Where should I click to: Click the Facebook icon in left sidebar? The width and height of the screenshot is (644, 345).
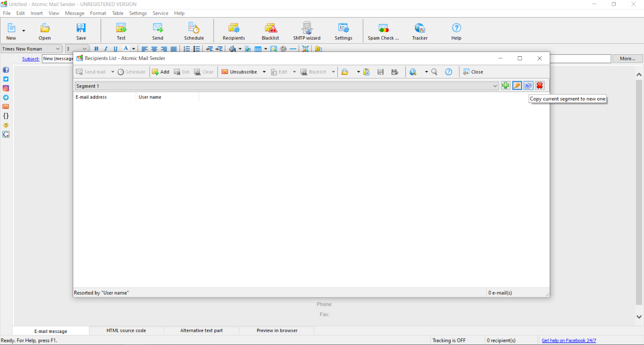click(x=6, y=70)
